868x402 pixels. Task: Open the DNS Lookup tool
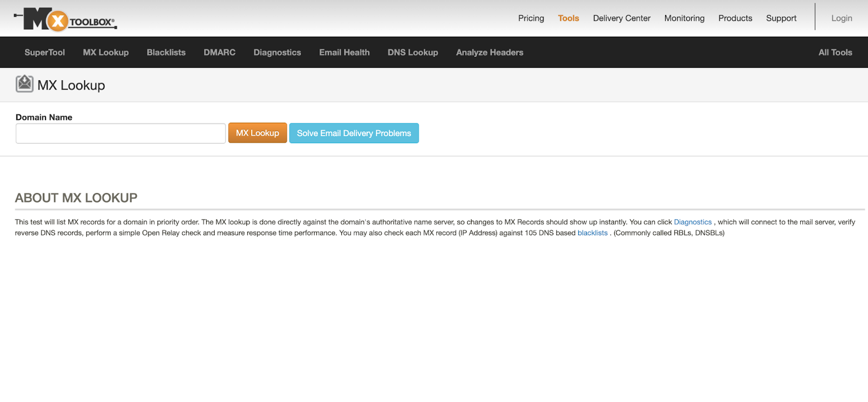point(413,52)
